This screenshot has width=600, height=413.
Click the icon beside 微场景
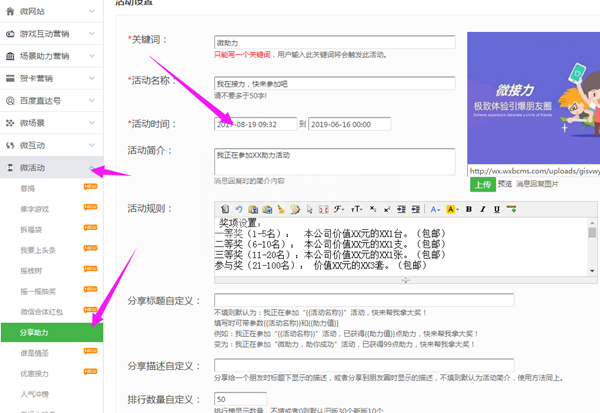tap(10, 123)
